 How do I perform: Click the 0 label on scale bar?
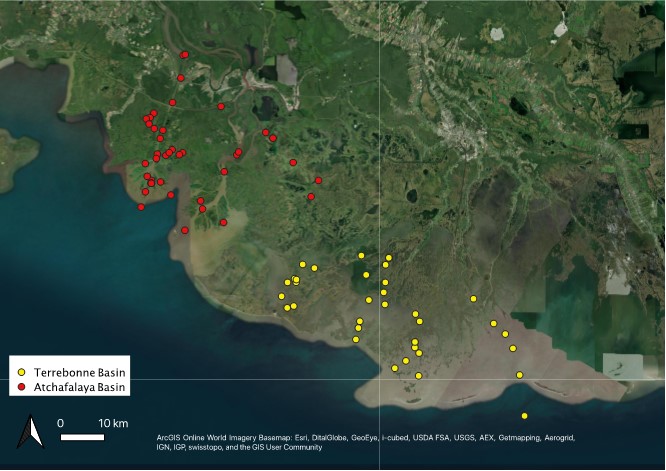pos(61,423)
